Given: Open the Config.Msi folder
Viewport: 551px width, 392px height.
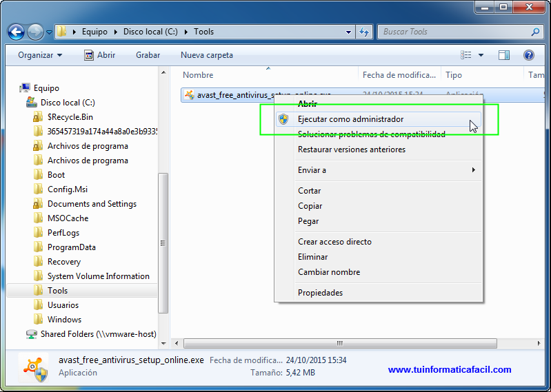Looking at the screenshot, I should click(68, 189).
